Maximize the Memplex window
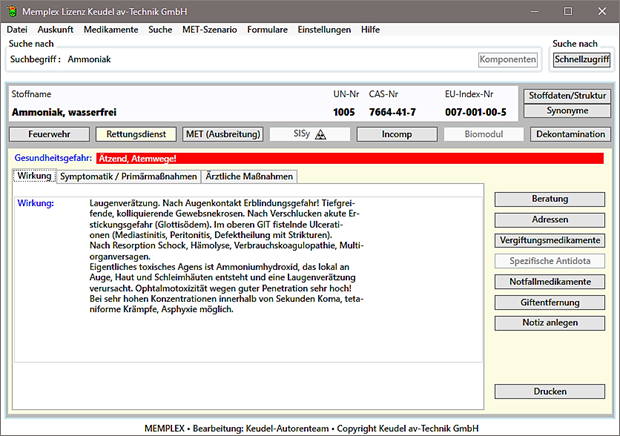620x436 pixels. 568,11
